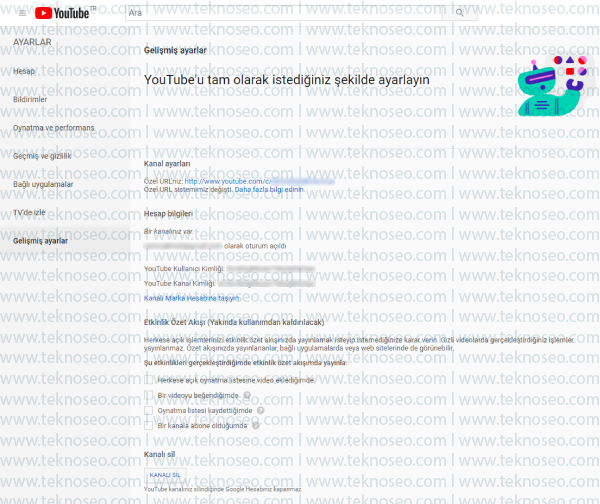Click the KANALI SİL button

tap(165, 475)
